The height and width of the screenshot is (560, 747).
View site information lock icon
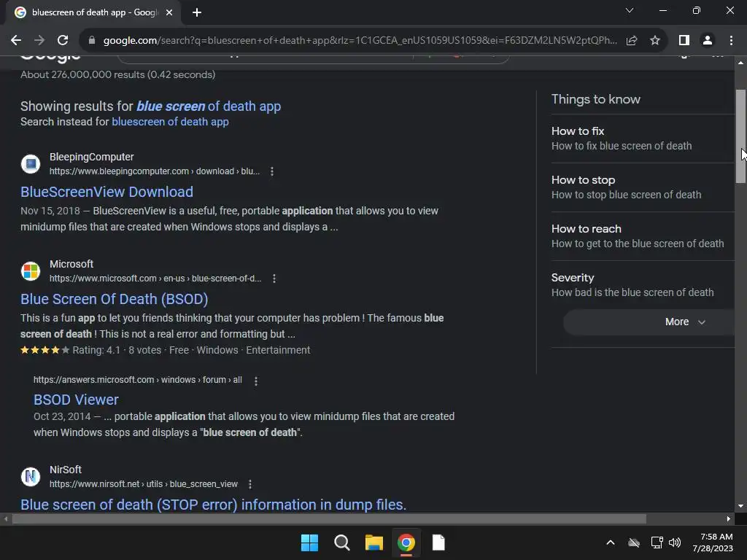tap(92, 41)
